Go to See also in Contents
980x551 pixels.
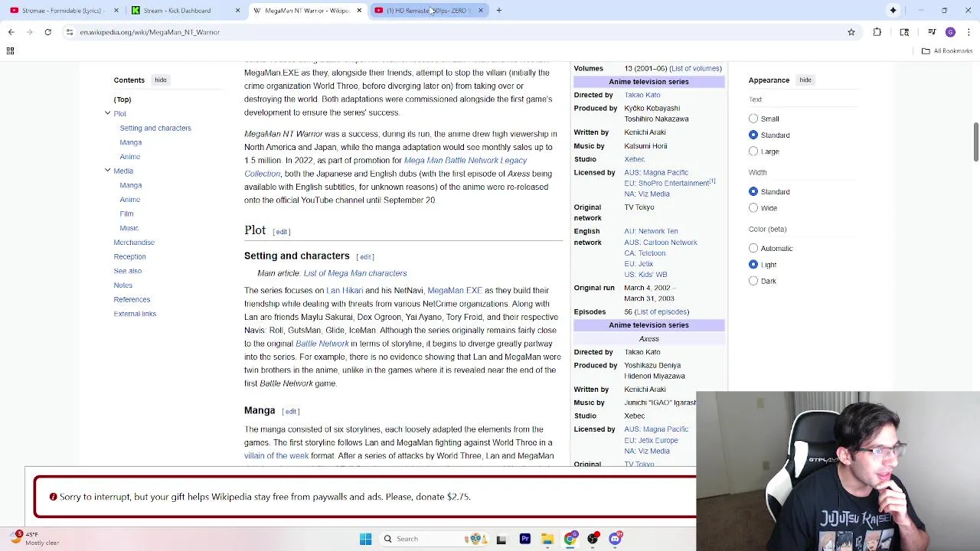point(128,271)
